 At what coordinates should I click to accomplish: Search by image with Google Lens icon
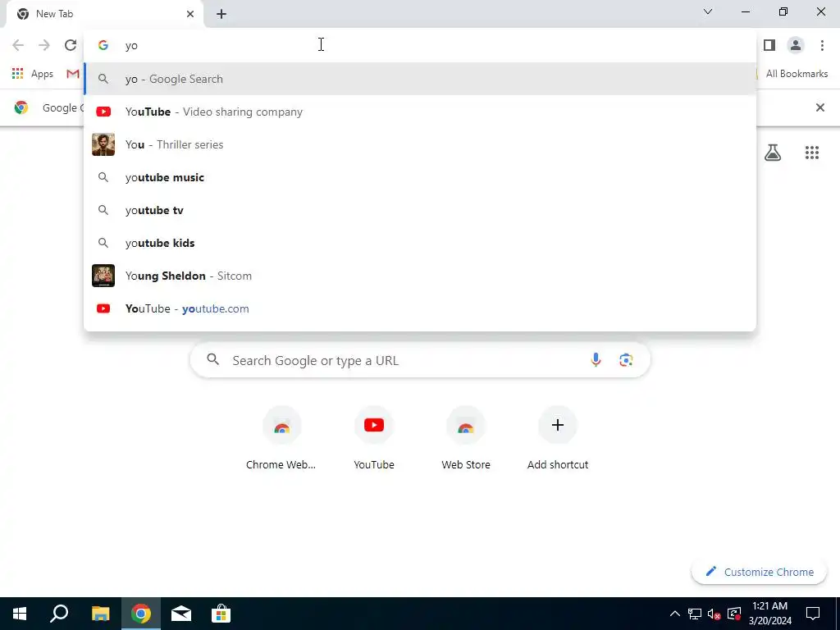(626, 360)
